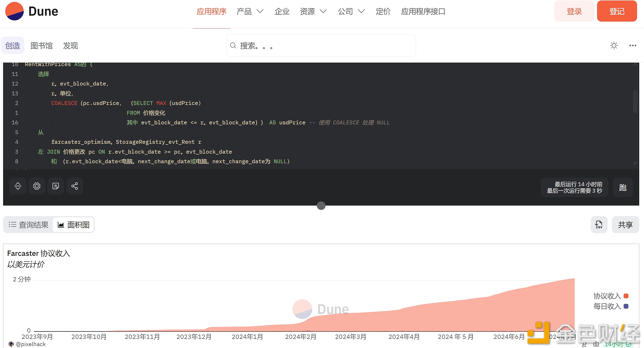Click the chart subtitle 以美元计价
The height and width of the screenshot is (348, 644).
pyautogui.click(x=26, y=264)
